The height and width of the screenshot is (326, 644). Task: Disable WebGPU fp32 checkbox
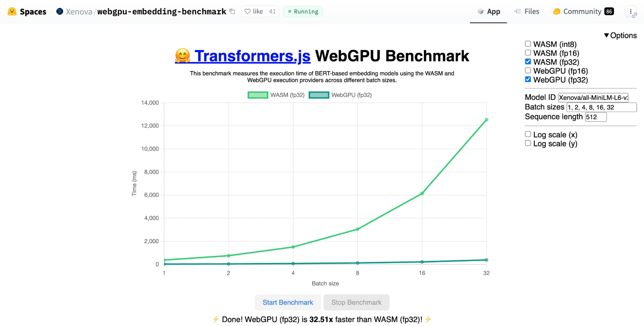528,79
